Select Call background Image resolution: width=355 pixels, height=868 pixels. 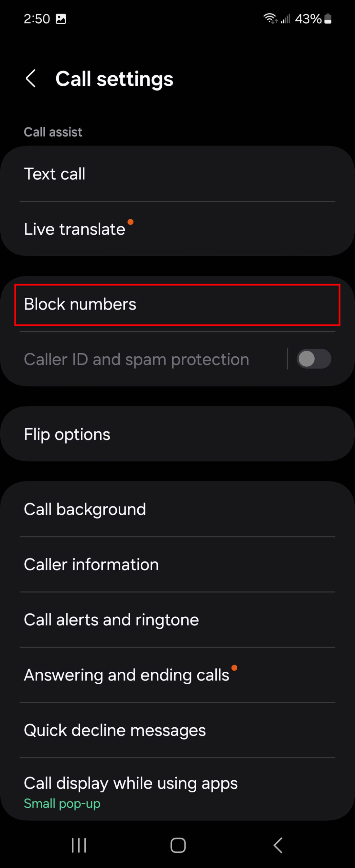[x=177, y=509]
